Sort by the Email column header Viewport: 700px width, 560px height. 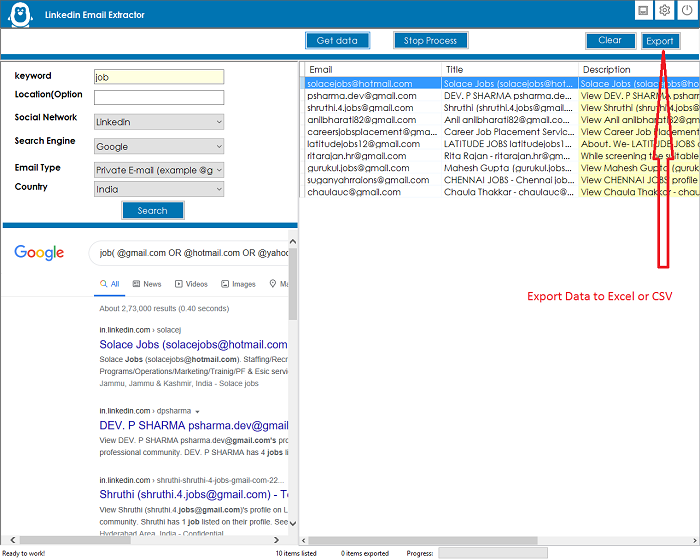click(x=372, y=70)
